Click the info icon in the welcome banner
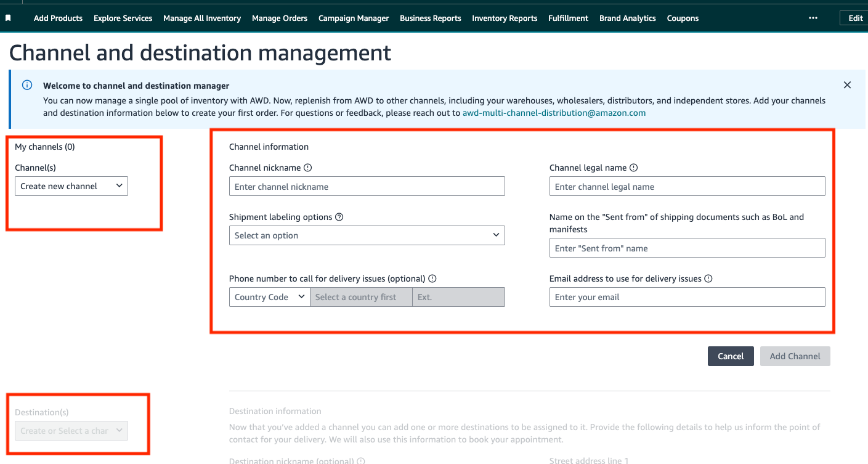Image resolution: width=868 pixels, height=464 pixels. pyautogui.click(x=27, y=85)
